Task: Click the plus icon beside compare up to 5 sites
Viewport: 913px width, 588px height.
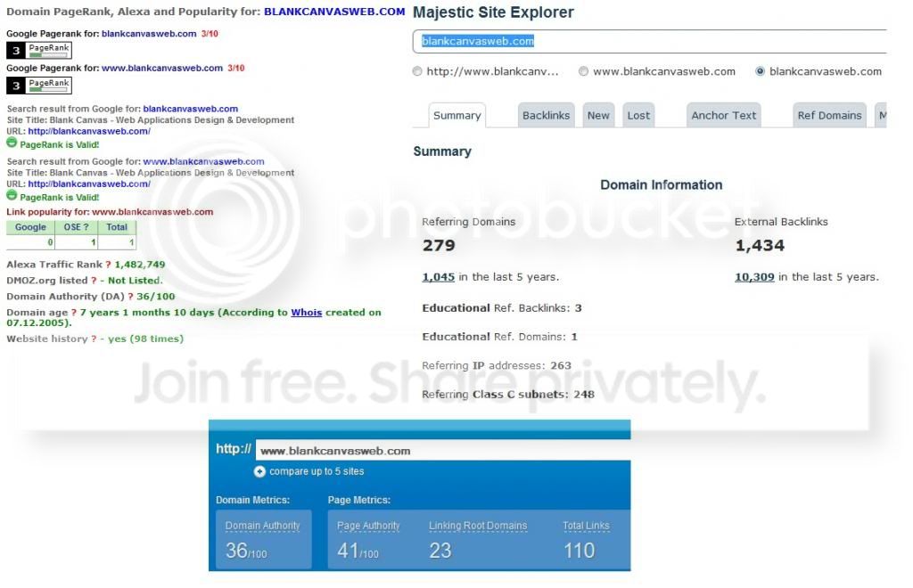Action: pos(259,471)
